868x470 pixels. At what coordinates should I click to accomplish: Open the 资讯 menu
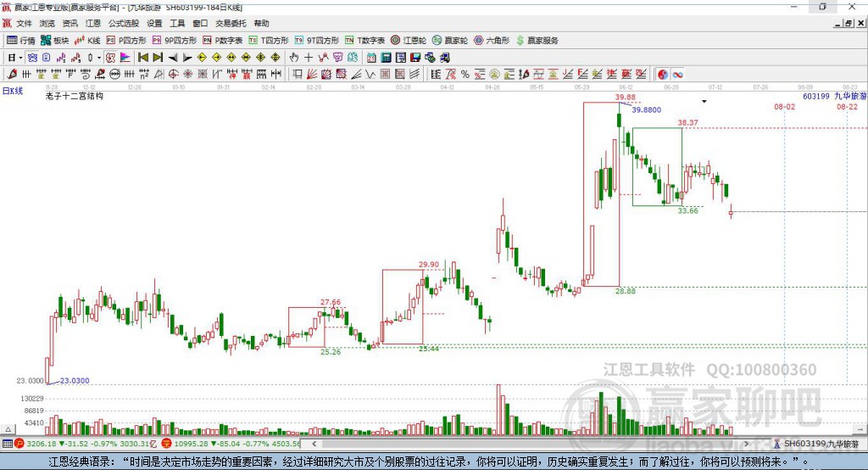70,23
